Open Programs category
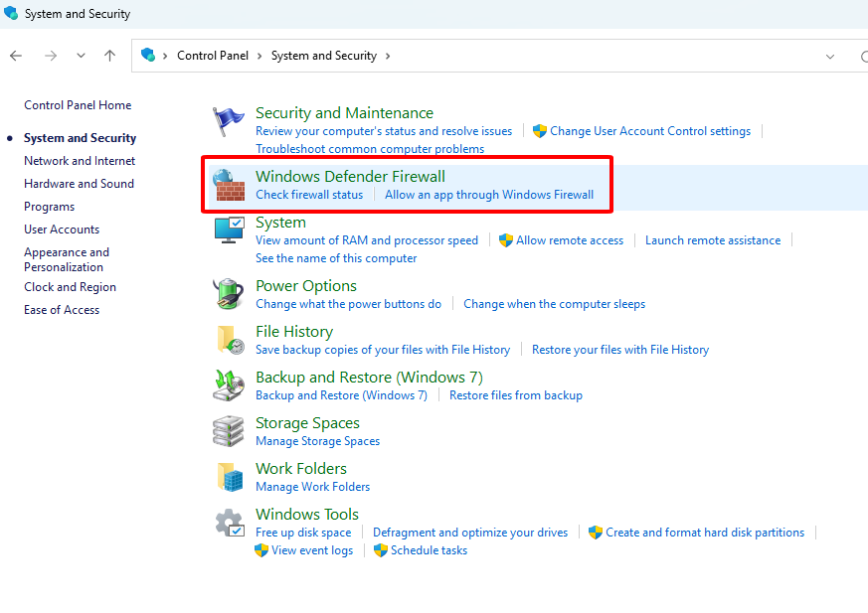This screenshot has width=868, height=613. tap(49, 207)
